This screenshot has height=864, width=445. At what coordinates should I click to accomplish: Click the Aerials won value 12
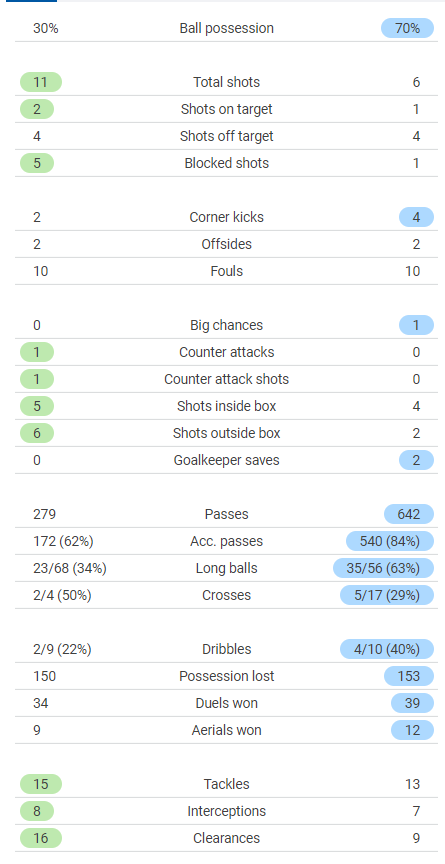pos(412,730)
